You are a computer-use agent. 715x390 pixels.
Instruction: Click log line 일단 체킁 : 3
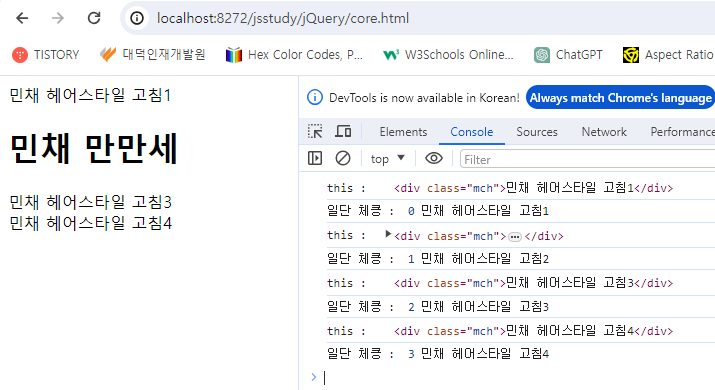[x=438, y=354]
